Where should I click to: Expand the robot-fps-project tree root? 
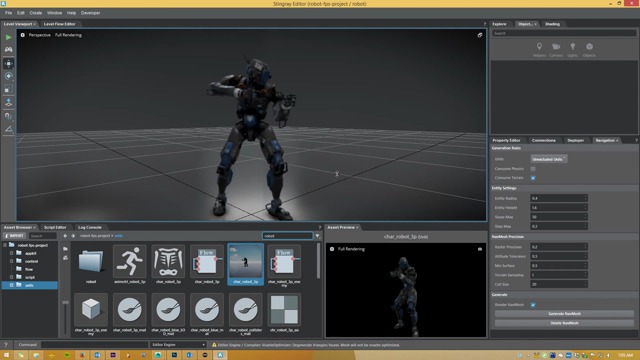(x=5, y=245)
